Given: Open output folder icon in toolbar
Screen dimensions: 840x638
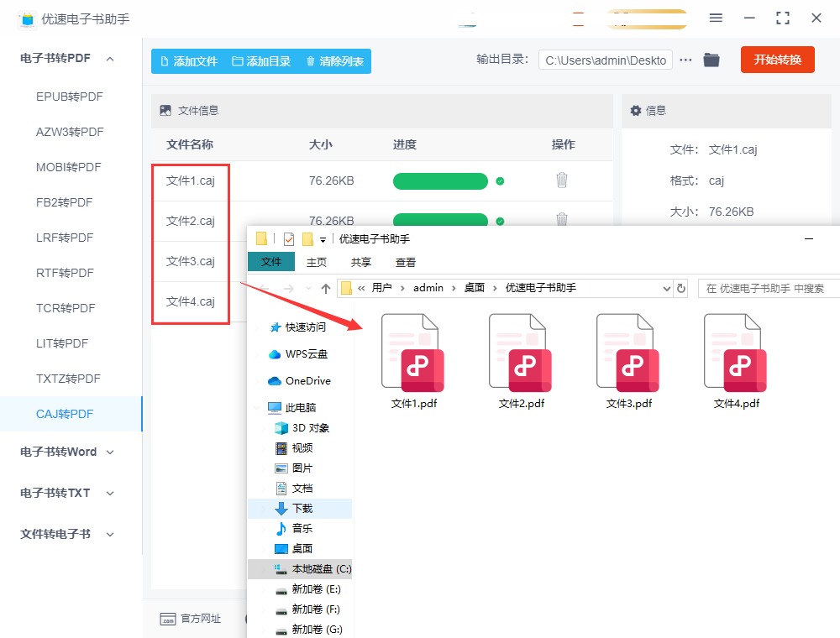Looking at the screenshot, I should point(711,60).
